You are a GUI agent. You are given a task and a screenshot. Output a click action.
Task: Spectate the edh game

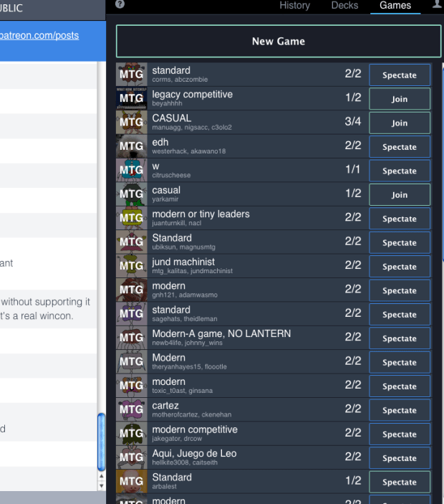click(x=400, y=147)
